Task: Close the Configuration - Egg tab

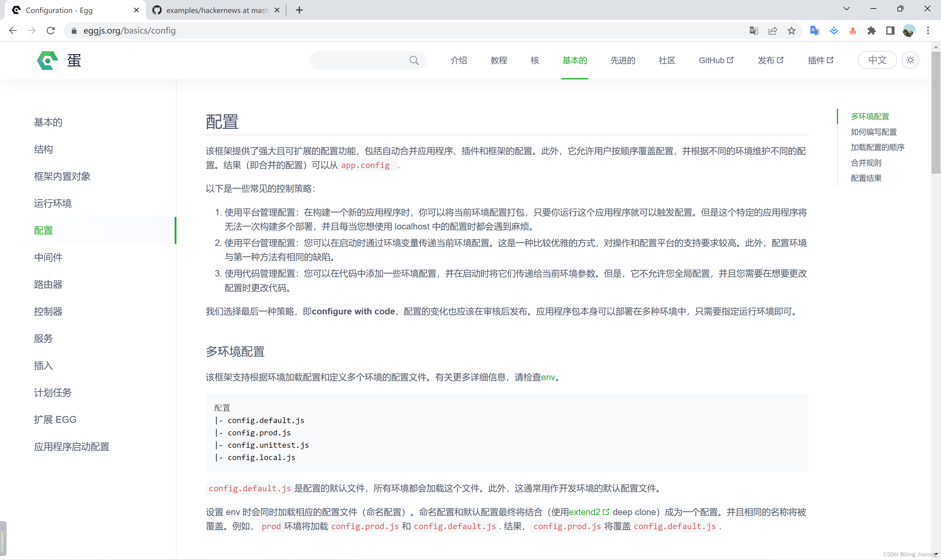Action: coord(136,10)
